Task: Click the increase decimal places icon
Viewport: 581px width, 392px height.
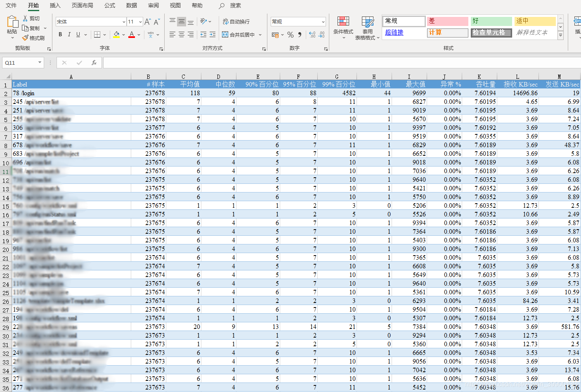Action: [312, 35]
